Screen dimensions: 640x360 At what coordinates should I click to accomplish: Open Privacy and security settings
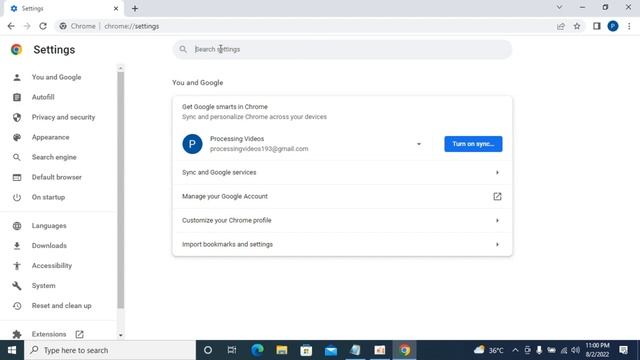(63, 117)
